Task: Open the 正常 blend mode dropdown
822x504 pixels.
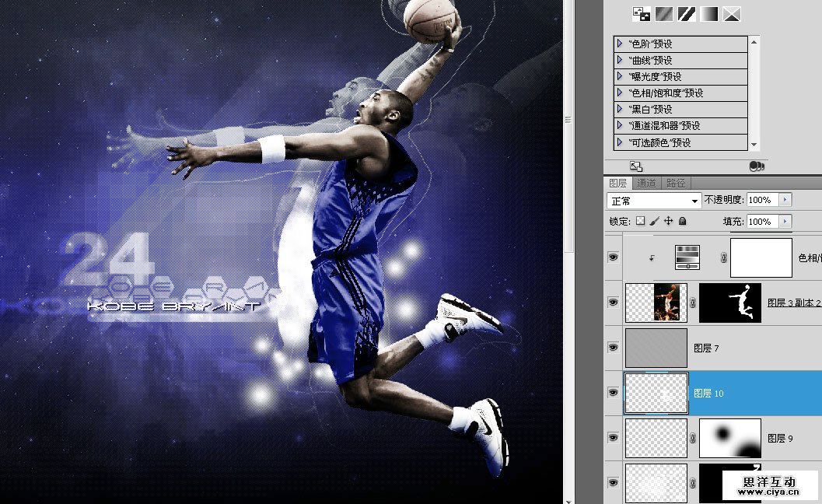Action: [x=653, y=200]
